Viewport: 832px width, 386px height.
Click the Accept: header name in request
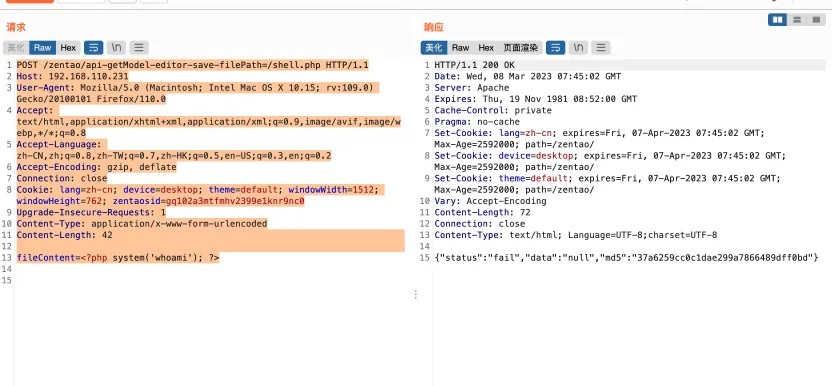point(35,110)
